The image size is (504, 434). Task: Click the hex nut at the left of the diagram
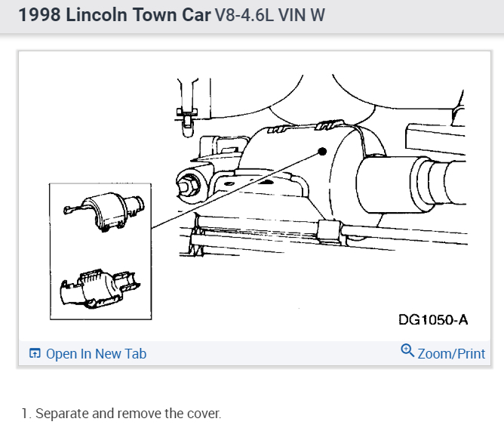(188, 184)
